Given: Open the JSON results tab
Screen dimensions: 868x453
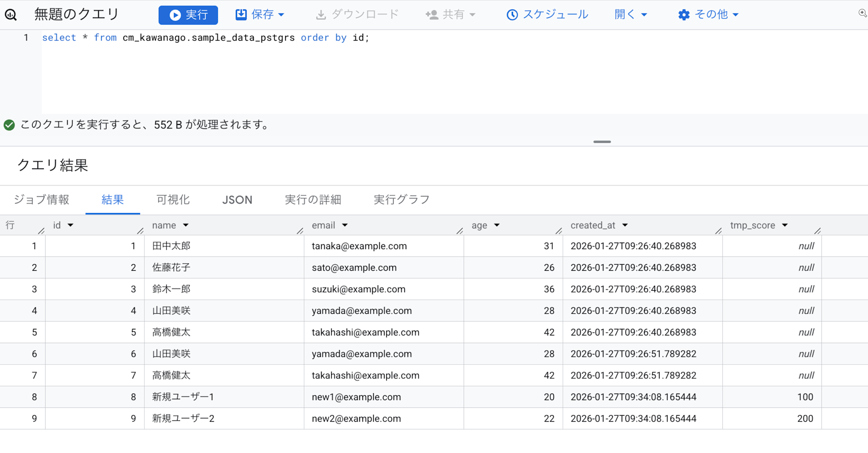Looking at the screenshot, I should click(x=237, y=200).
